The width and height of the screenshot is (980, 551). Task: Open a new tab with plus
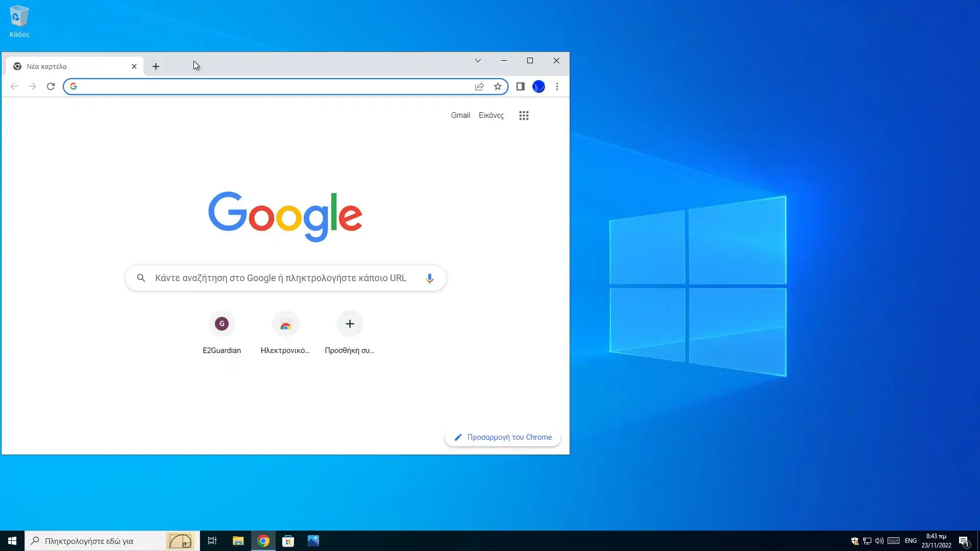point(156,66)
